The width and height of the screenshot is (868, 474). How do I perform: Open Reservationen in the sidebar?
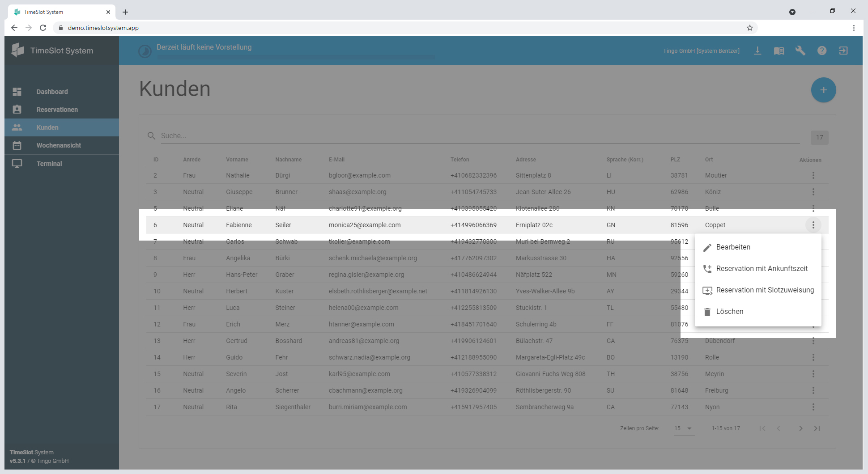click(x=62, y=110)
